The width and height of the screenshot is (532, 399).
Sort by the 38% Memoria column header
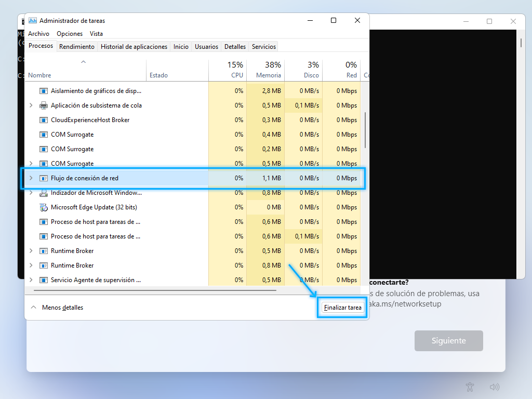265,70
